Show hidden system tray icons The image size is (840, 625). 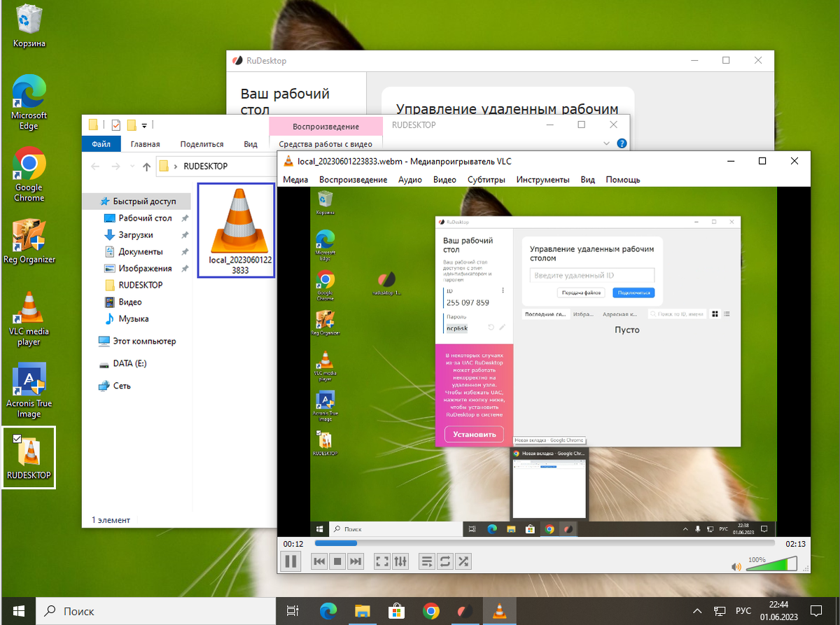click(x=697, y=611)
